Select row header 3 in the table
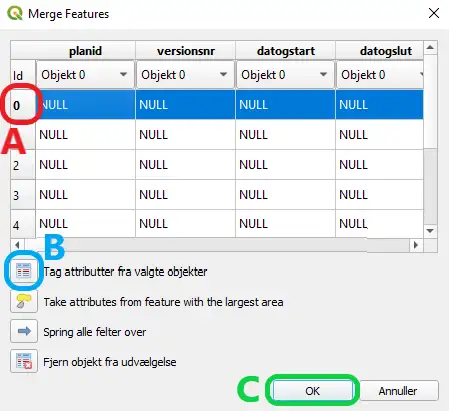The image size is (449, 411). coord(23,195)
